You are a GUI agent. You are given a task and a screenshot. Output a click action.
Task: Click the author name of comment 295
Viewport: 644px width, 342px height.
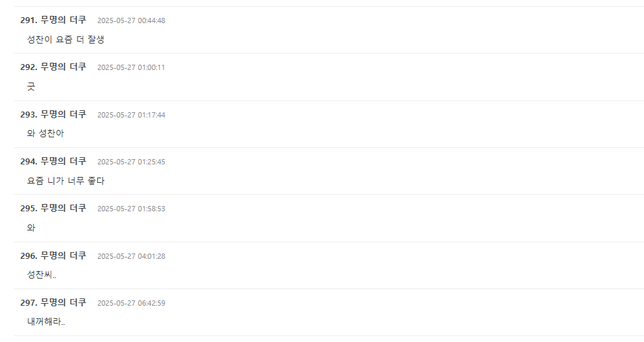(63, 208)
